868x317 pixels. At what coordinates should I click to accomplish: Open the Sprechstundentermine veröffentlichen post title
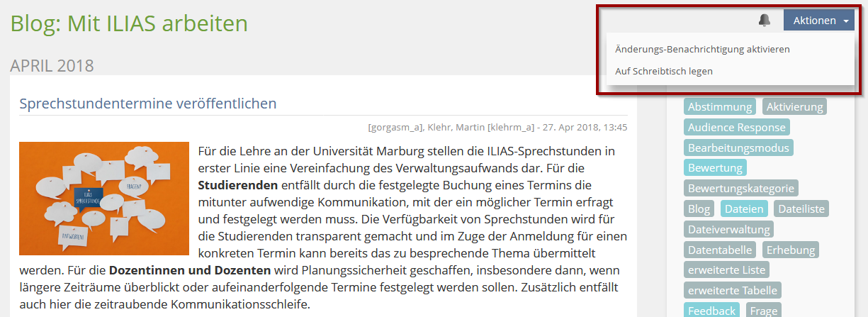(147, 104)
